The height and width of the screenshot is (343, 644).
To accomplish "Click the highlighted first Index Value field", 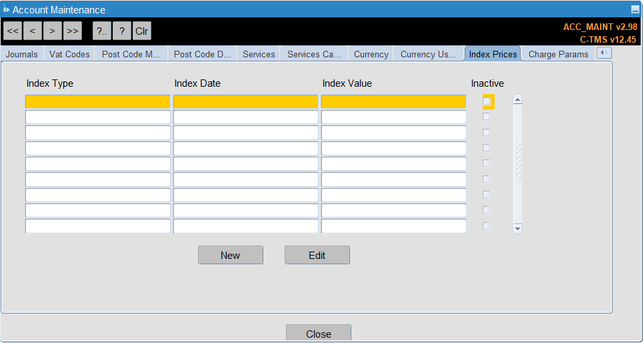I will click(x=394, y=101).
